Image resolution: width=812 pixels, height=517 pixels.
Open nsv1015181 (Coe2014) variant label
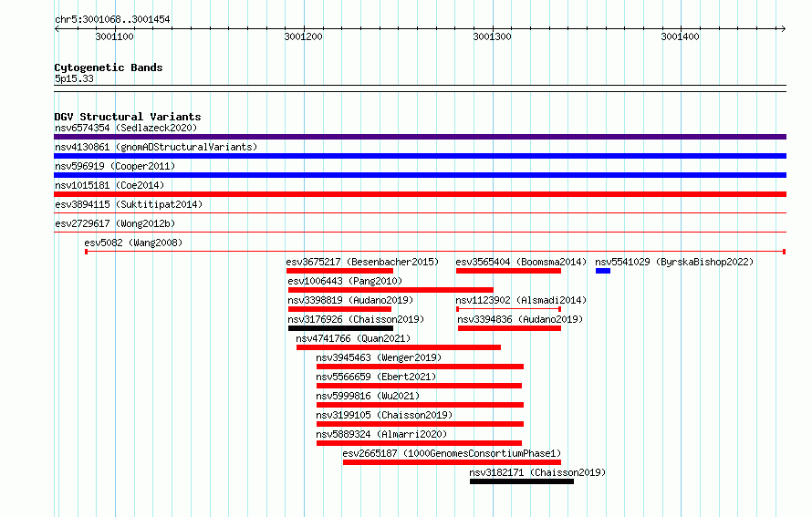pyautogui.click(x=109, y=185)
